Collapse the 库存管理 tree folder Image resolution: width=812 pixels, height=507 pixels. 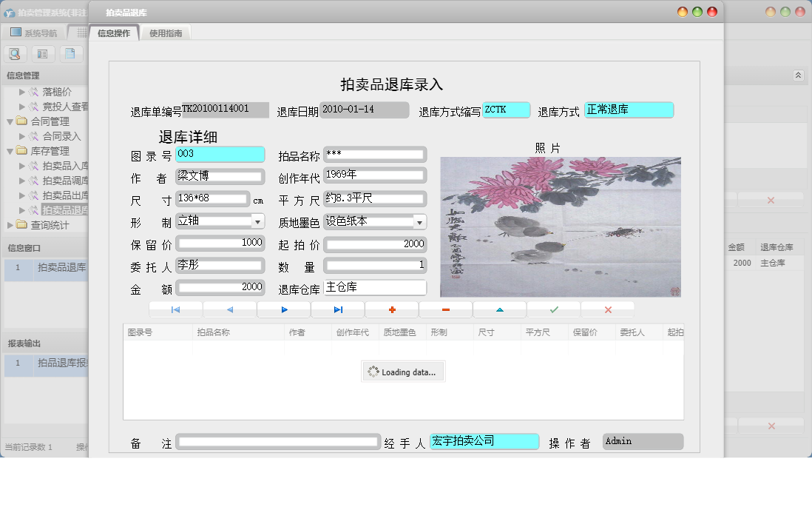pyautogui.click(x=10, y=151)
